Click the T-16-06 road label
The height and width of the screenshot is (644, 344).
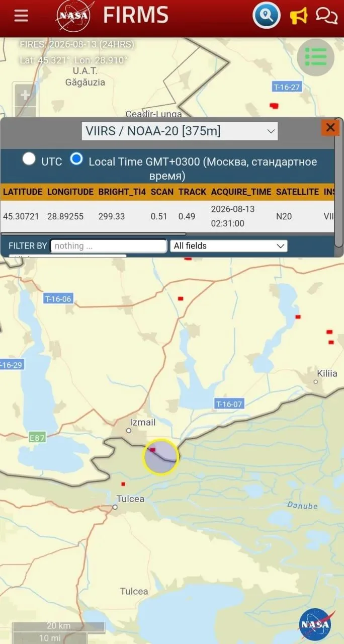pos(58,299)
